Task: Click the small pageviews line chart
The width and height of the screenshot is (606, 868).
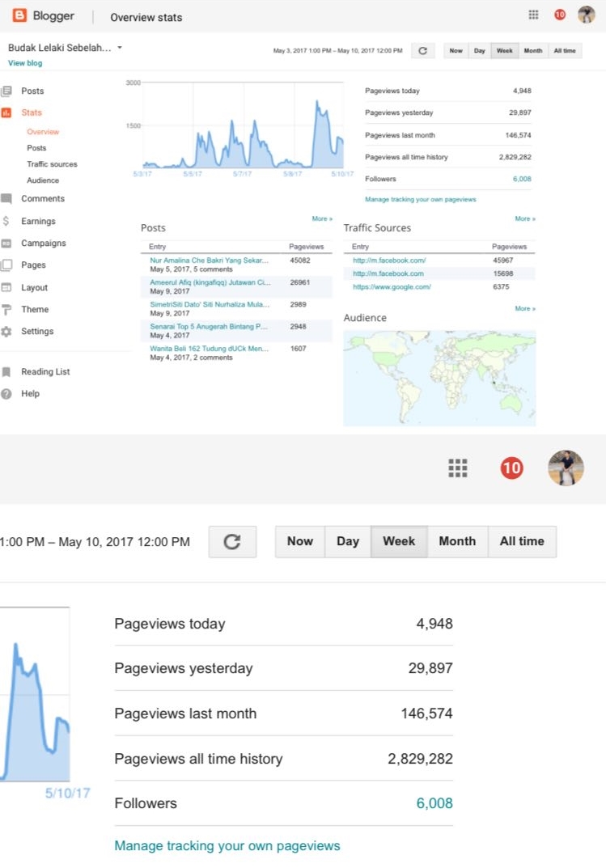Action: click(x=243, y=125)
